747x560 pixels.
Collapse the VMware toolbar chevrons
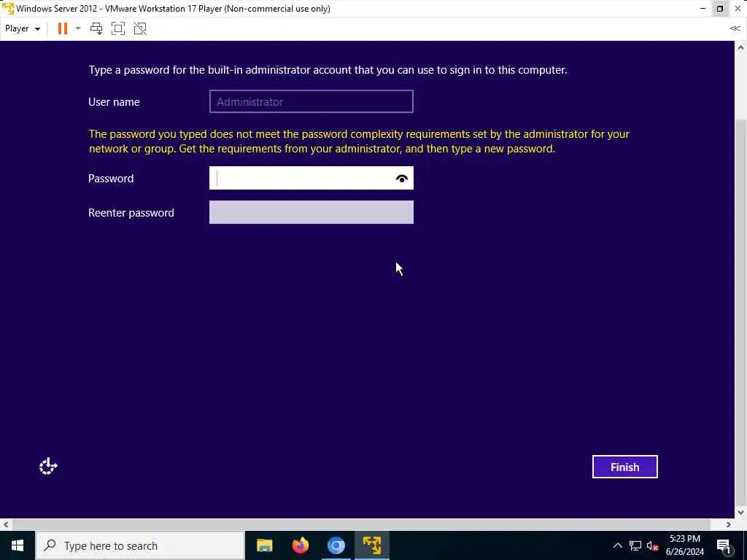click(x=735, y=28)
